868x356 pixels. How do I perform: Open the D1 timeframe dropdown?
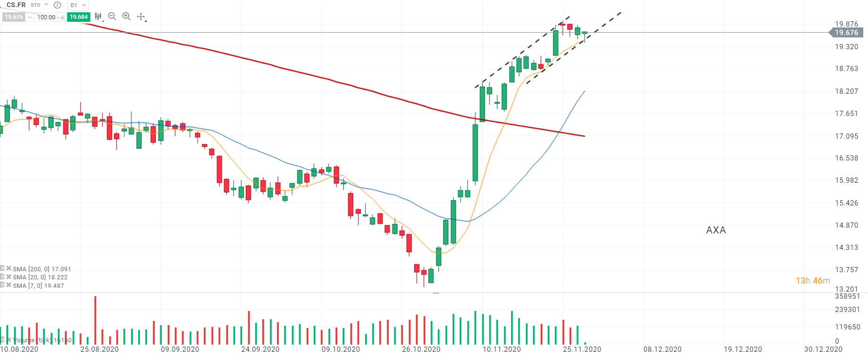click(x=78, y=5)
